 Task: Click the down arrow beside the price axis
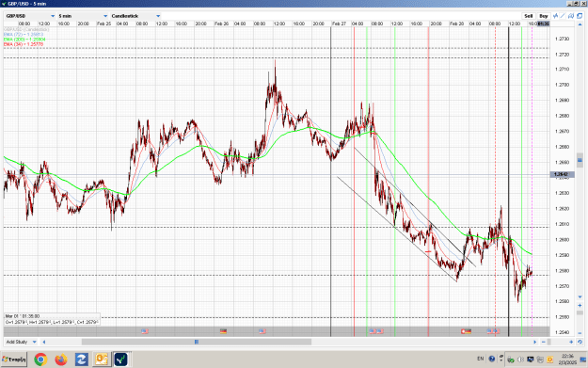(580, 296)
